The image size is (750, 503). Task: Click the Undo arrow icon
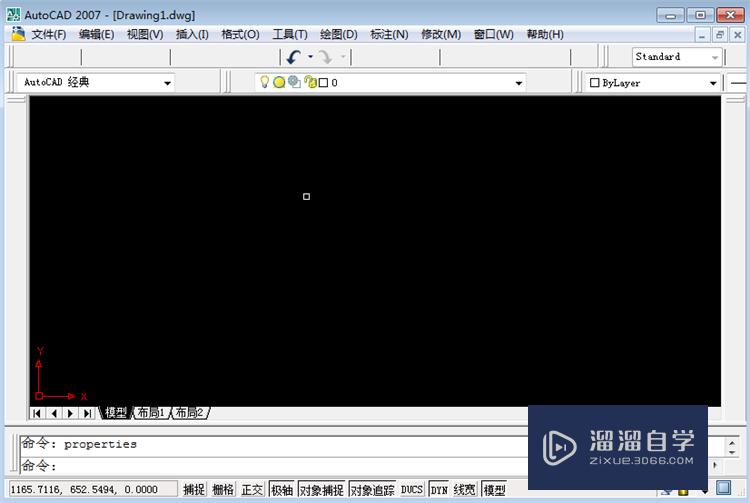coord(293,57)
